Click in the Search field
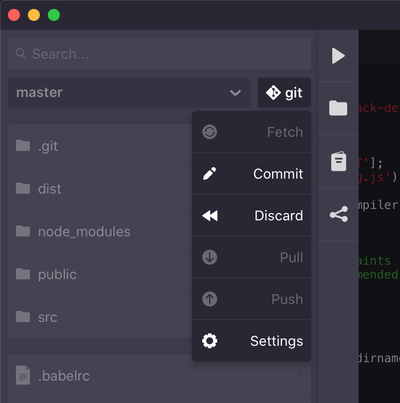The image size is (400, 403). tap(159, 54)
